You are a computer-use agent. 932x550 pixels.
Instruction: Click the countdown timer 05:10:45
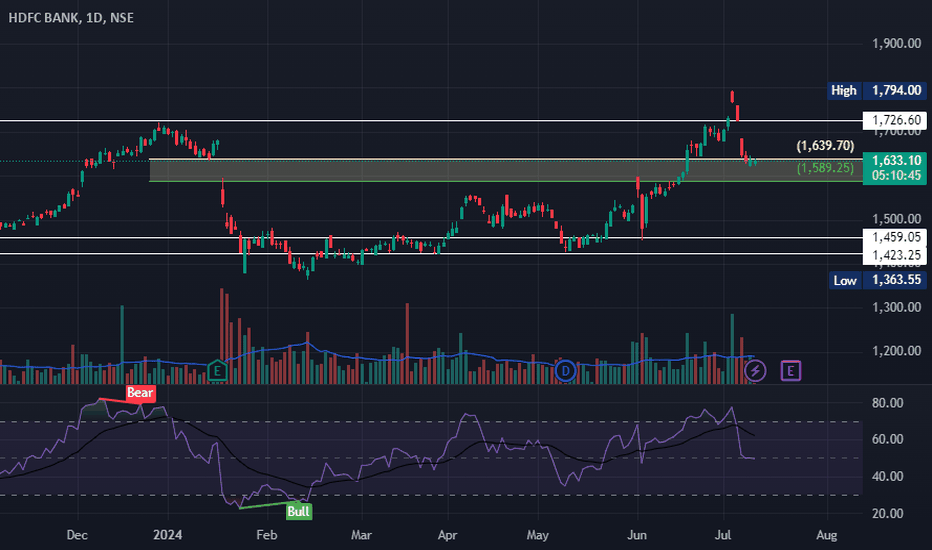896,175
